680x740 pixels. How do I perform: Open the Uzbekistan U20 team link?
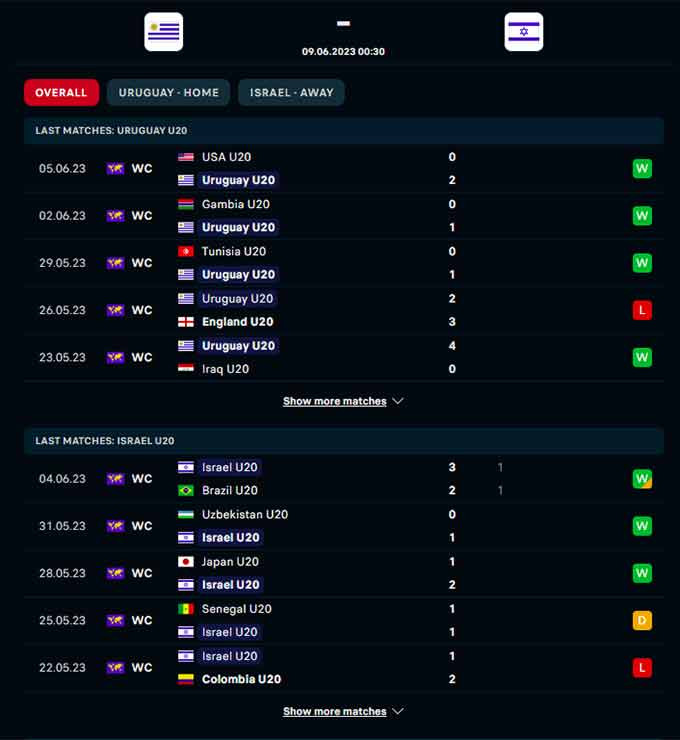244,514
